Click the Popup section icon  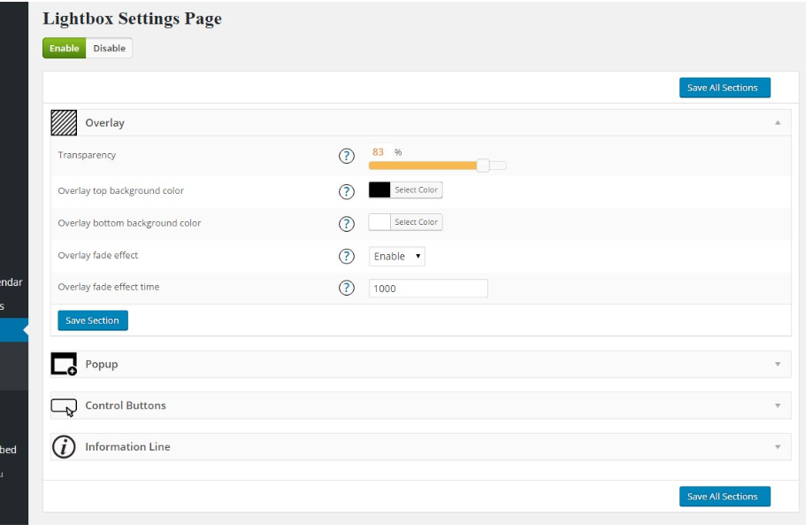pyautogui.click(x=65, y=364)
